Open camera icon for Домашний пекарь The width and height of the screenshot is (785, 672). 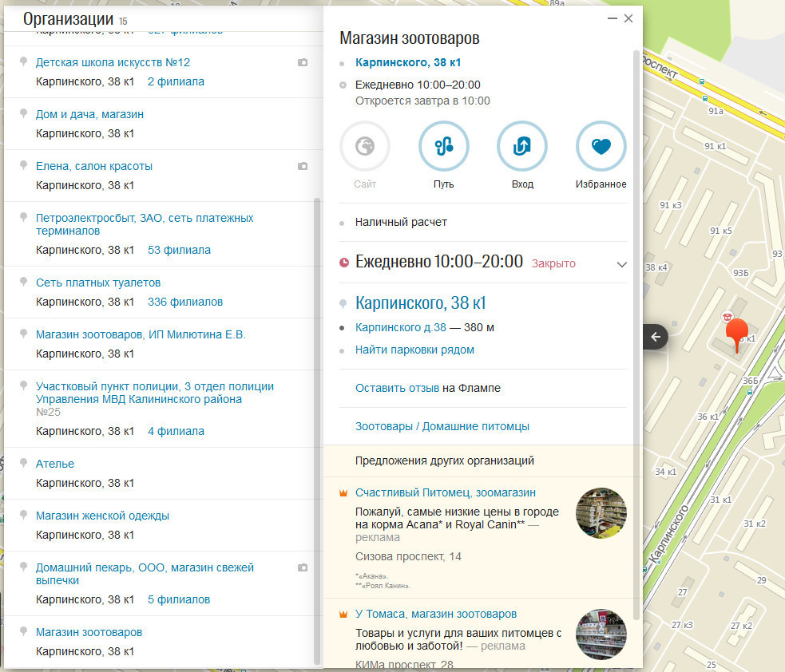tap(302, 567)
